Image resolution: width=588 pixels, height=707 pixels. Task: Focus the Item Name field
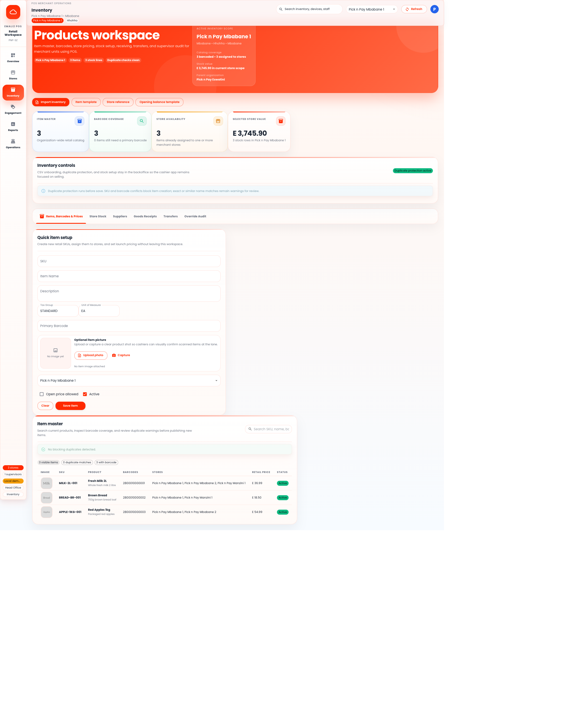coord(129,276)
